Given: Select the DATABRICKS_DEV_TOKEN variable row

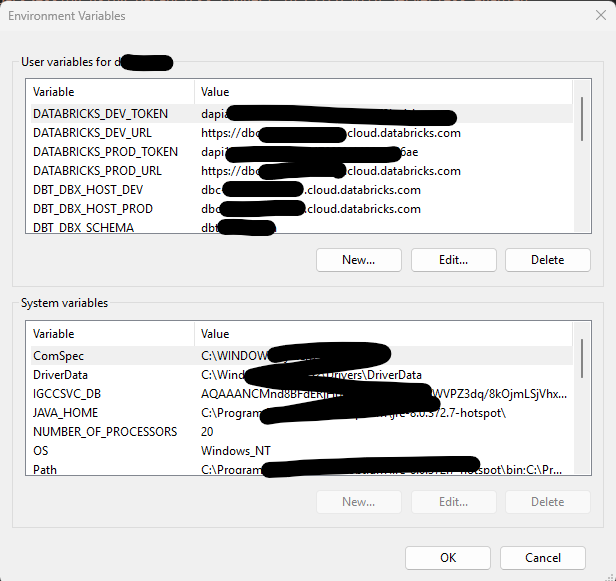Looking at the screenshot, I should [301, 114].
